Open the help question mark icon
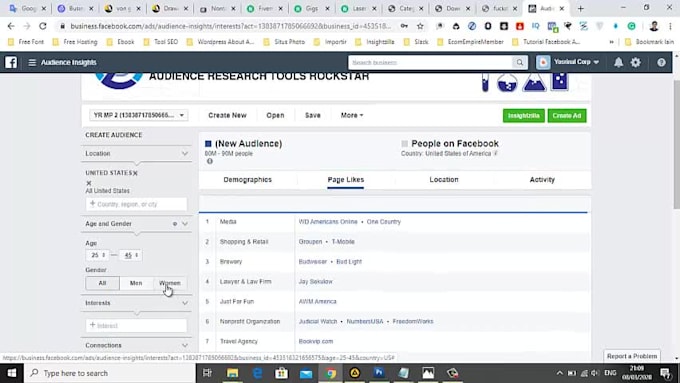Image resolution: width=680 pixels, height=383 pixels. tap(661, 62)
